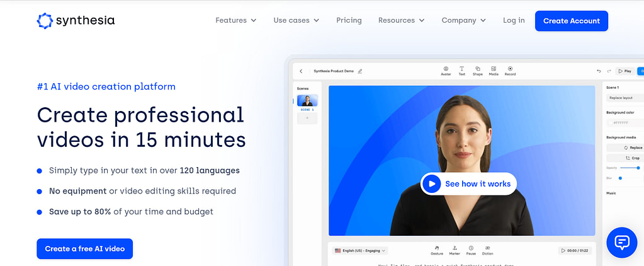Screen dimensions: 644x266
Task: Open the English (US) - Engaging voice dropdown
Action: 360,250
